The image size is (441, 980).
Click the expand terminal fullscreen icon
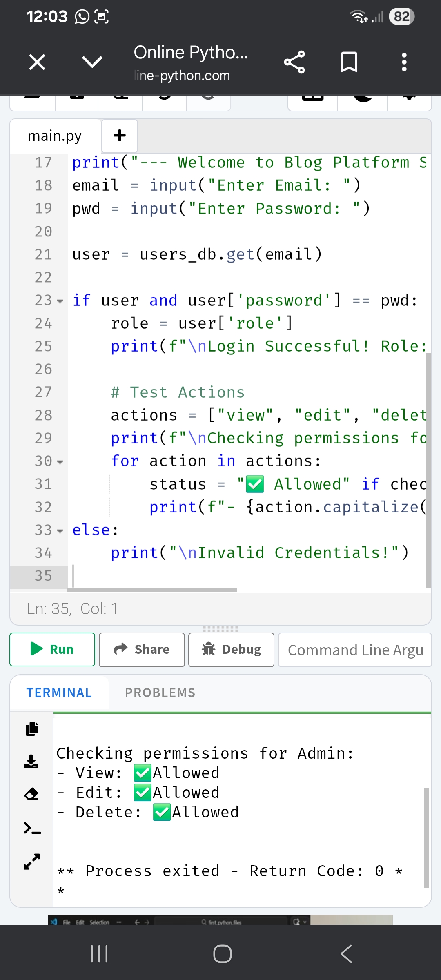pos(32,862)
